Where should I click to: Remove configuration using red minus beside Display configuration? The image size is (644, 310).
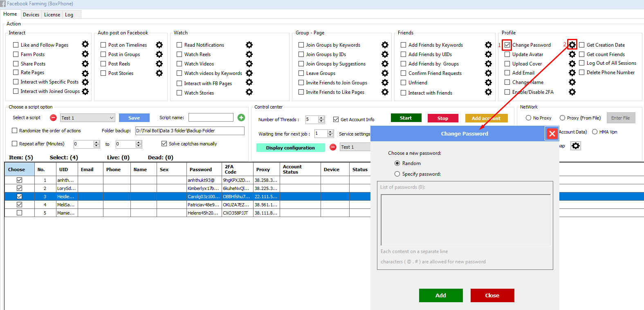tap(333, 147)
